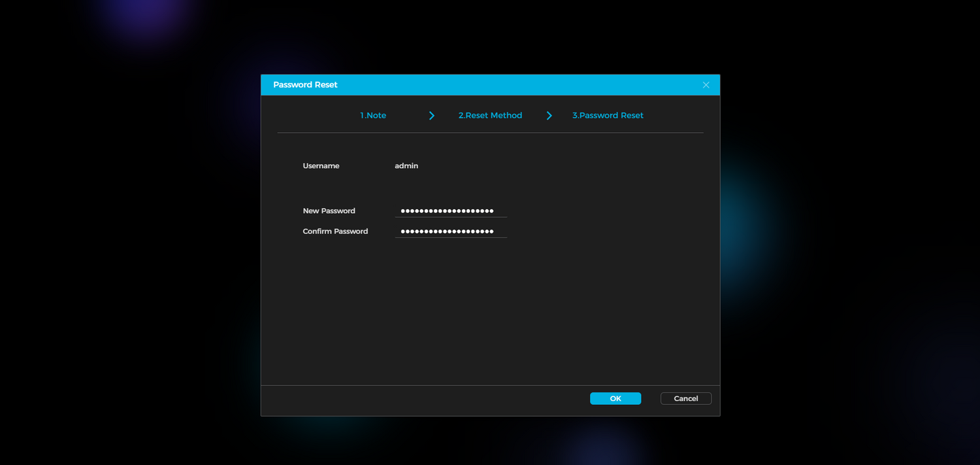Switch to the "2.Reset Method" wizard step

tap(490, 115)
